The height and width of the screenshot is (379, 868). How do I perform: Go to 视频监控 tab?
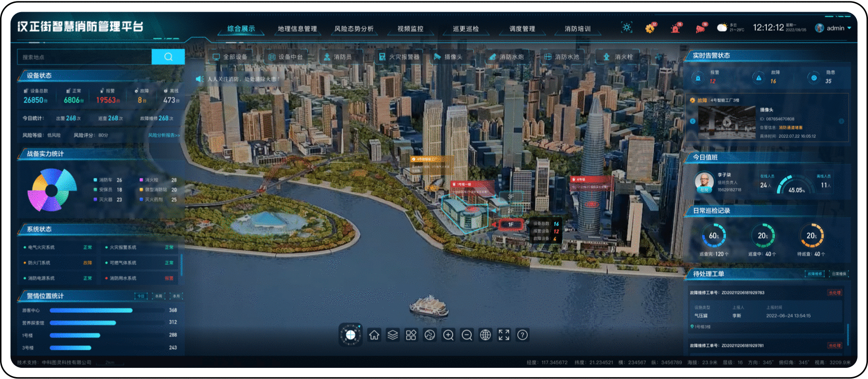(410, 29)
